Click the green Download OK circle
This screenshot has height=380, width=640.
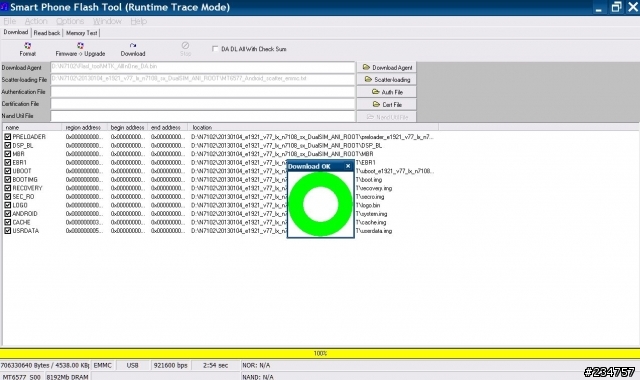pos(320,204)
